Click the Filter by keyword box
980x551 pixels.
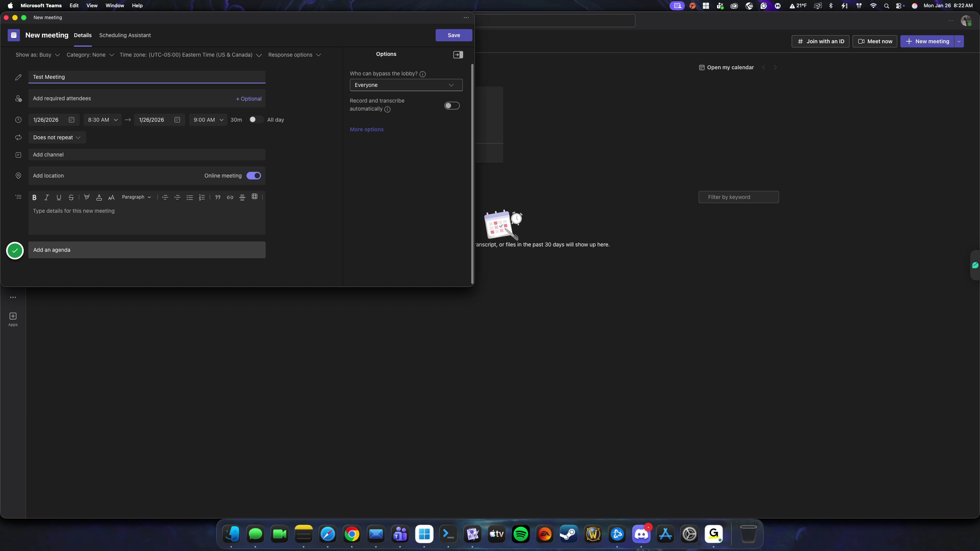(739, 197)
